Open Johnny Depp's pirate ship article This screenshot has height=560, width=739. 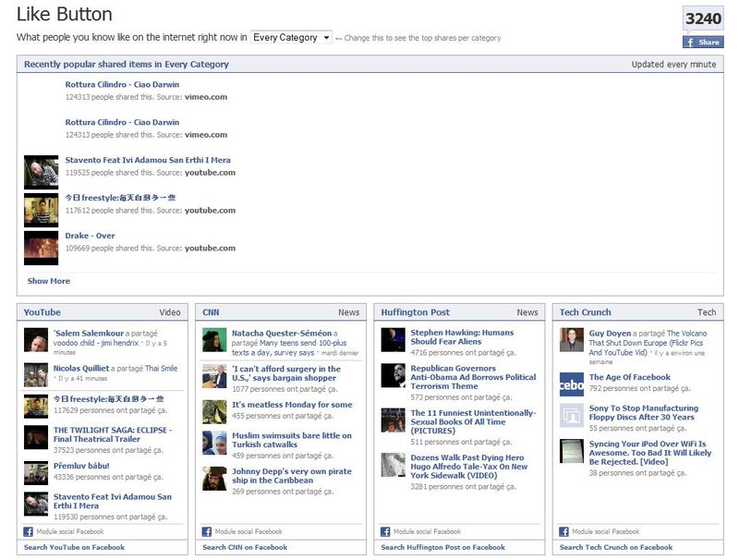coord(292,476)
